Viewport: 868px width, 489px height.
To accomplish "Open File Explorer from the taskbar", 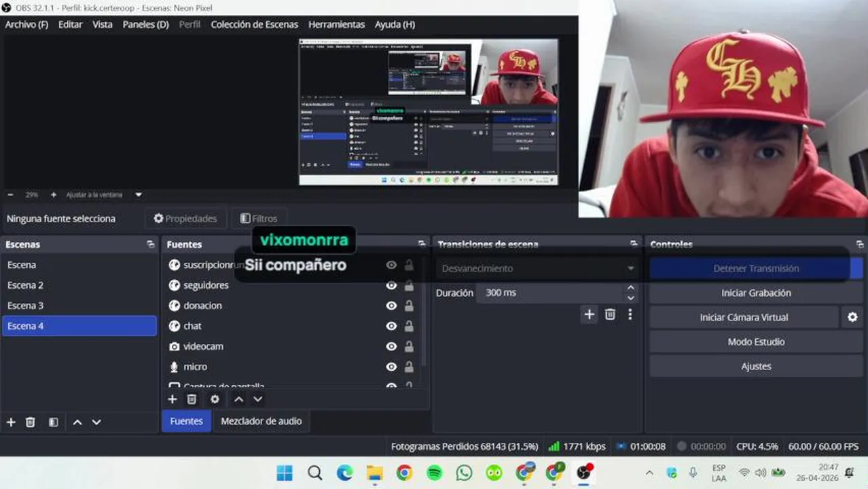I will (374, 473).
